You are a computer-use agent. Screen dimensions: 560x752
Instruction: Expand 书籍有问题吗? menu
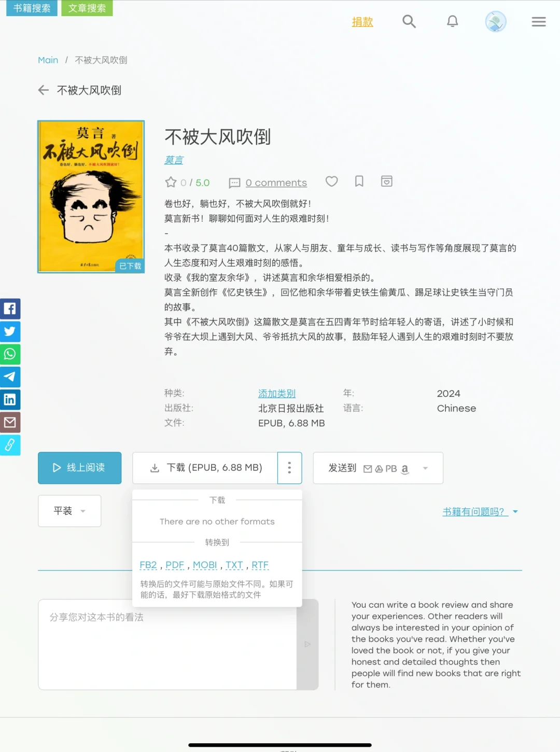point(480,512)
